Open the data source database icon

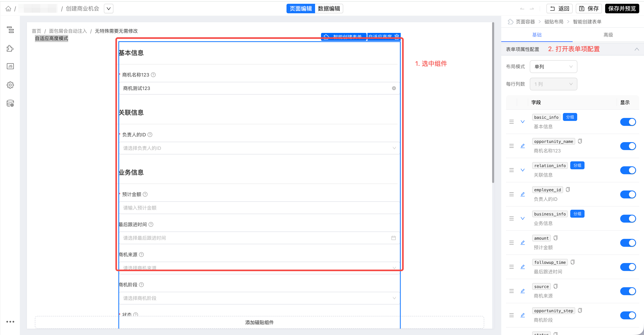pos(10,103)
